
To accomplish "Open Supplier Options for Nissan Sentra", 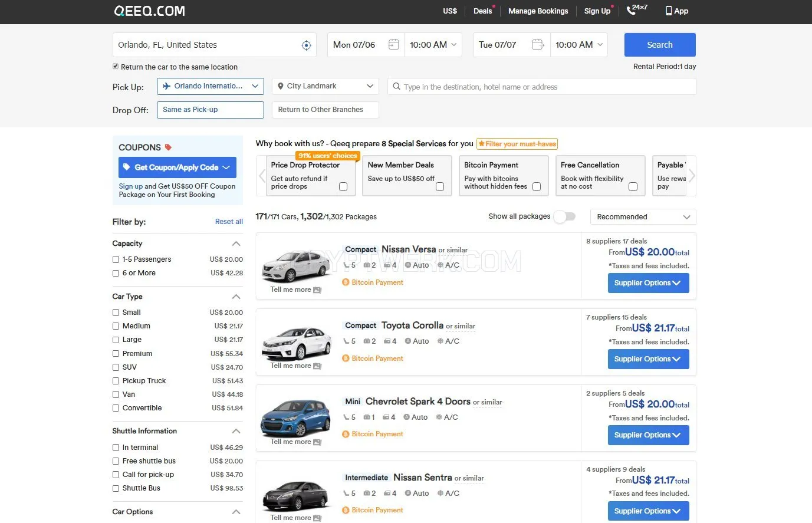I will pos(648,511).
